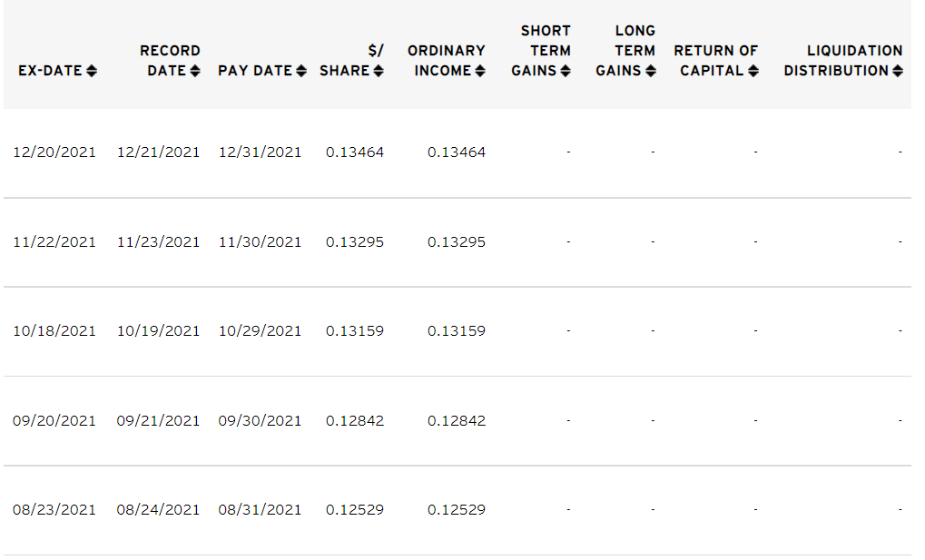Click the LIQUIDATION DISTRIBUTION header label
This screenshot has height=560, width=925.
(x=843, y=61)
